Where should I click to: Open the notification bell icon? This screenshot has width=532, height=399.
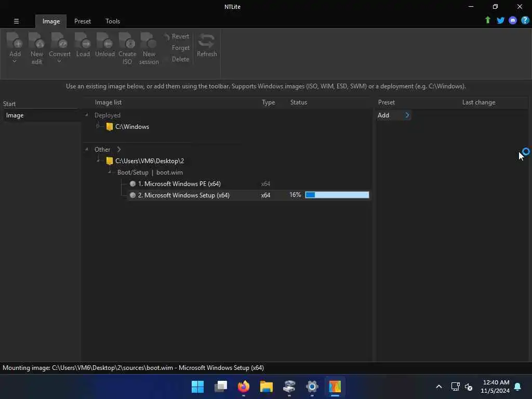coord(517,387)
